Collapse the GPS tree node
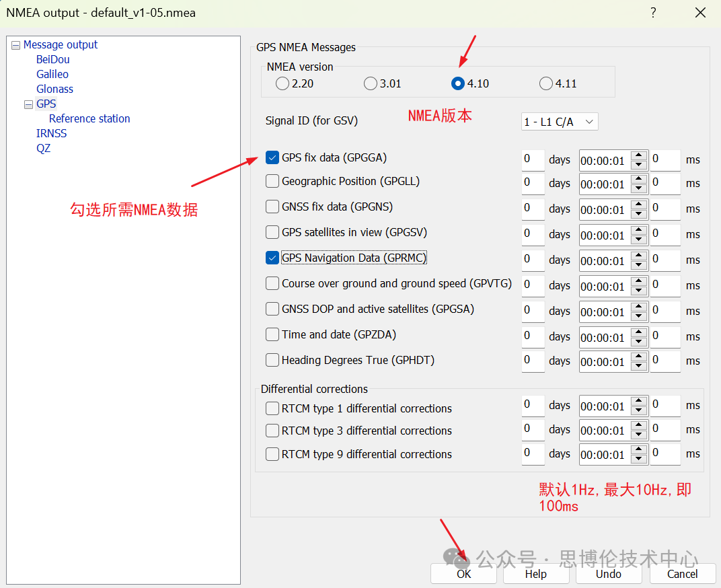721x588 pixels. coord(28,104)
